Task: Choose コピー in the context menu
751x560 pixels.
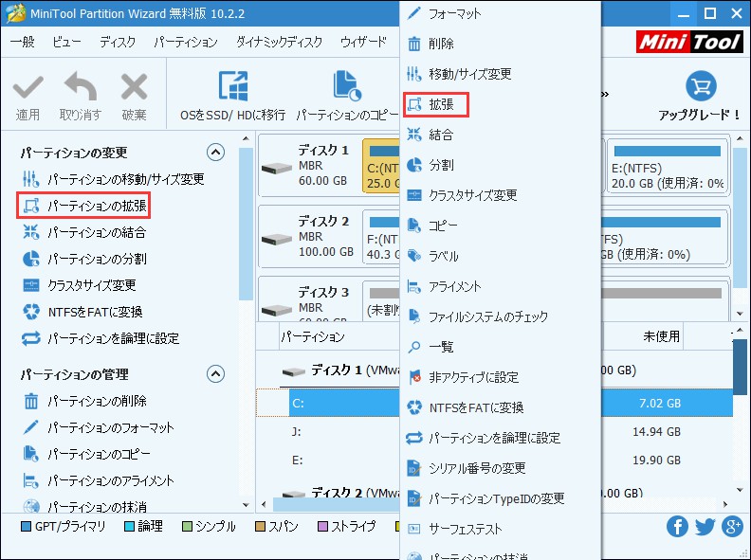Action: point(501,225)
